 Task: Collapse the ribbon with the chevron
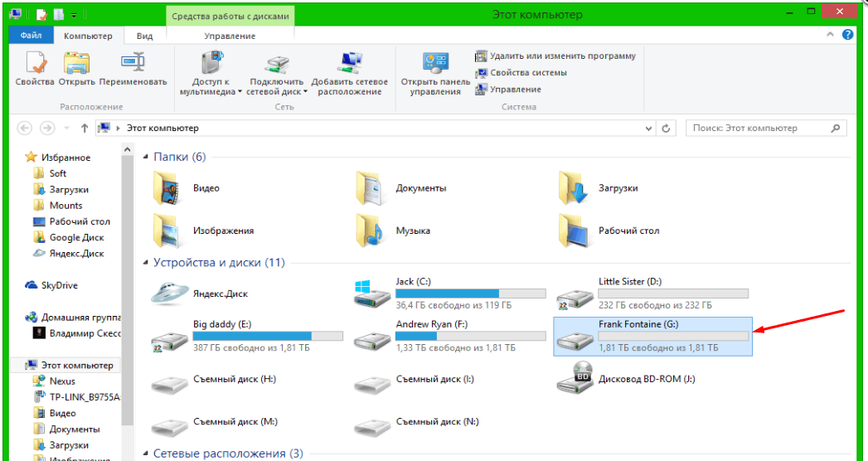pyautogui.click(x=830, y=34)
